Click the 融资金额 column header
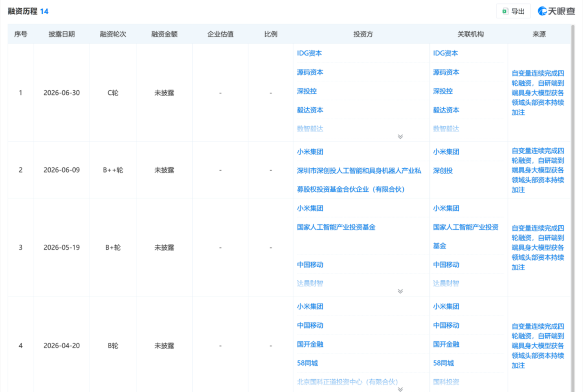 (x=164, y=34)
